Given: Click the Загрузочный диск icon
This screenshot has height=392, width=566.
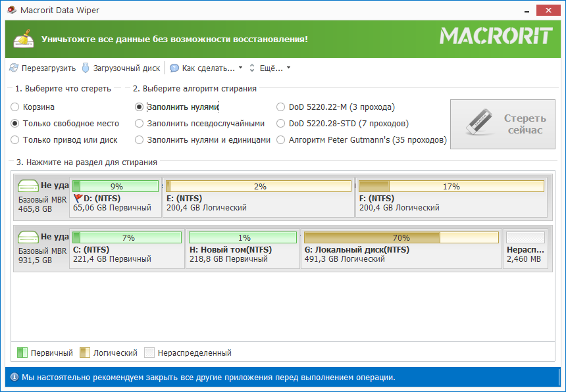Looking at the screenshot, I should [x=86, y=68].
